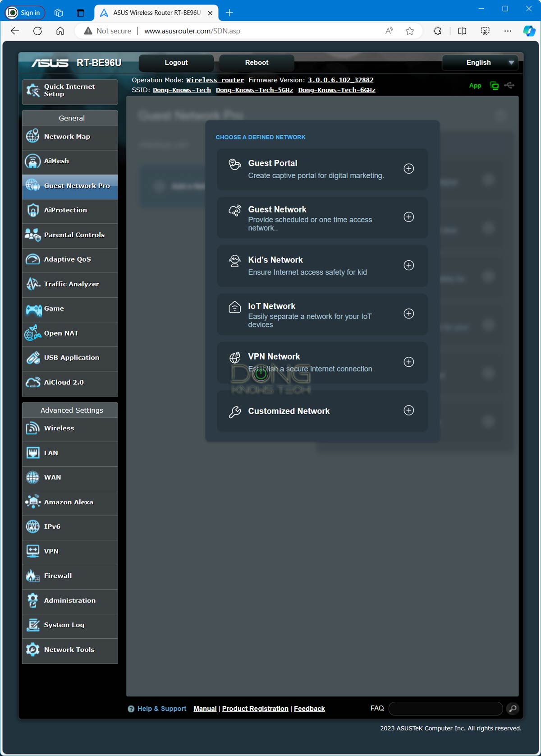The image size is (541, 756).
Task: Open Network Tools page
Action: point(70,650)
